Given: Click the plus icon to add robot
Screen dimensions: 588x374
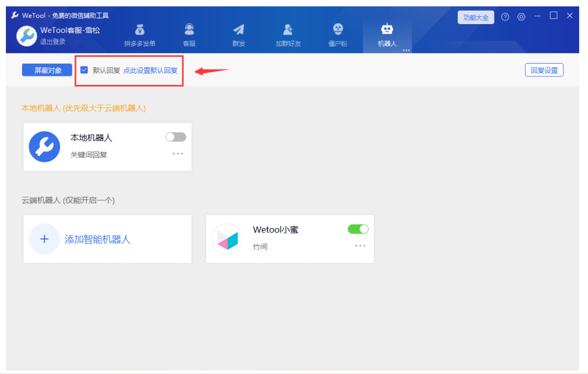Looking at the screenshot, I should (45, 239).
